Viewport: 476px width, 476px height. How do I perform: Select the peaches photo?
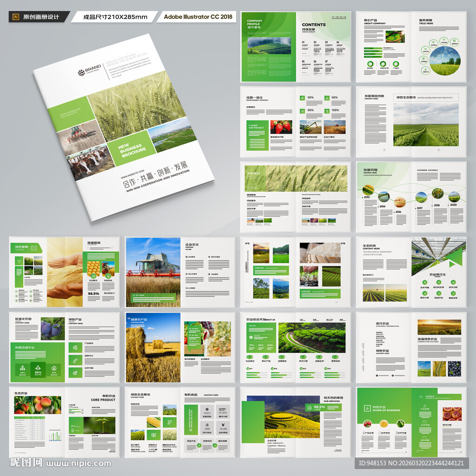tap(38, 405)
